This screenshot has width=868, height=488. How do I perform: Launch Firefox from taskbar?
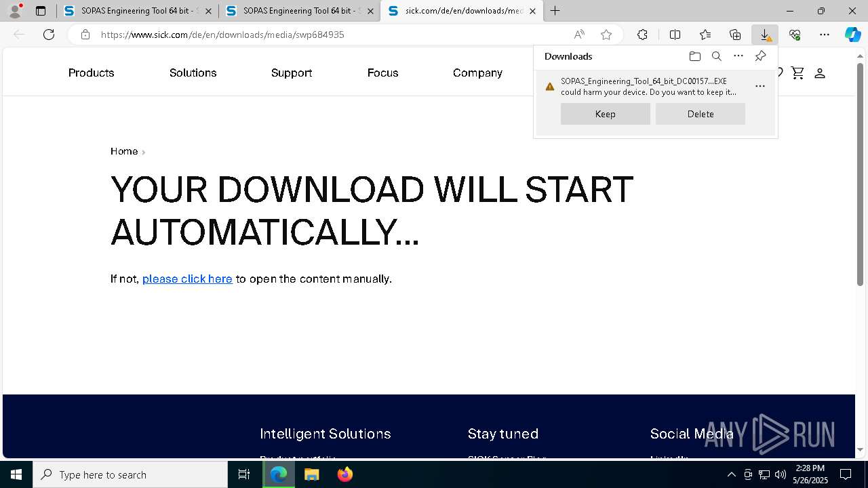pos(344,474)
